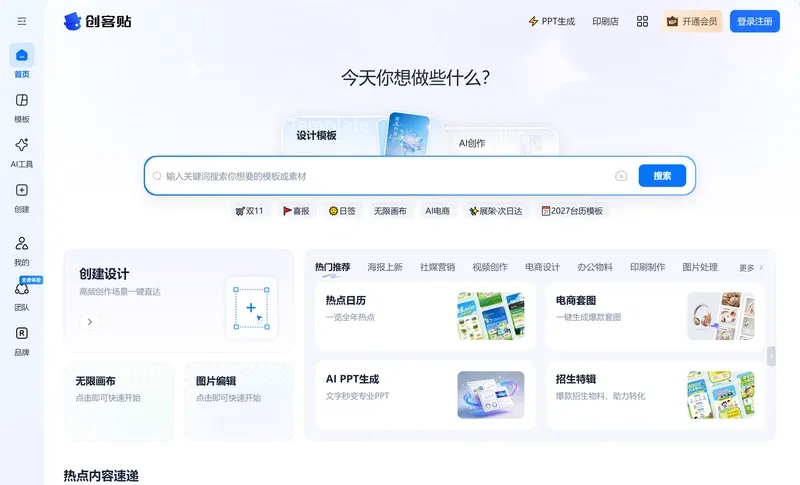Screen dimensions: 800x485
Task: Select the 展架-次日达 search tag
Action: pyautogui.click(x=495, y=211)
